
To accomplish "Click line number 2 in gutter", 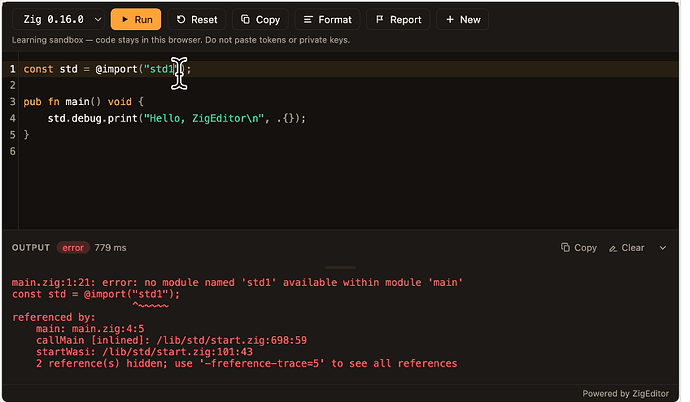I will click(12, 85).
